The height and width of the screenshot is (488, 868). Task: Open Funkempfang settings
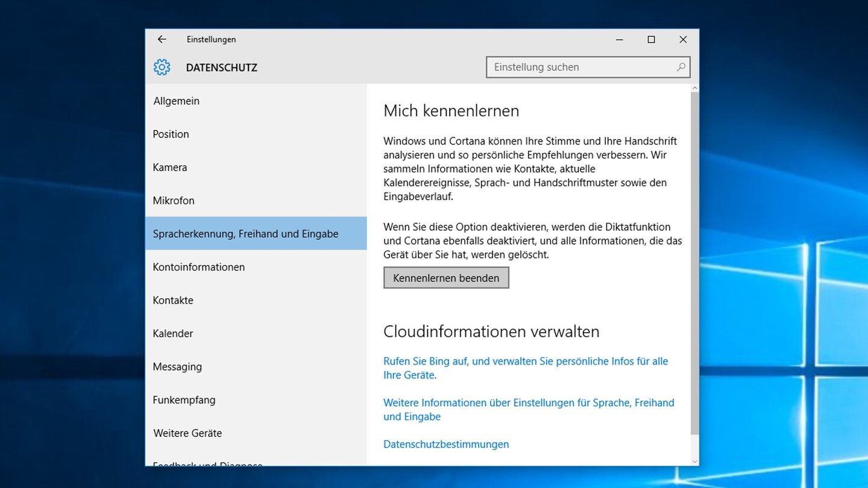click(256, 399)
